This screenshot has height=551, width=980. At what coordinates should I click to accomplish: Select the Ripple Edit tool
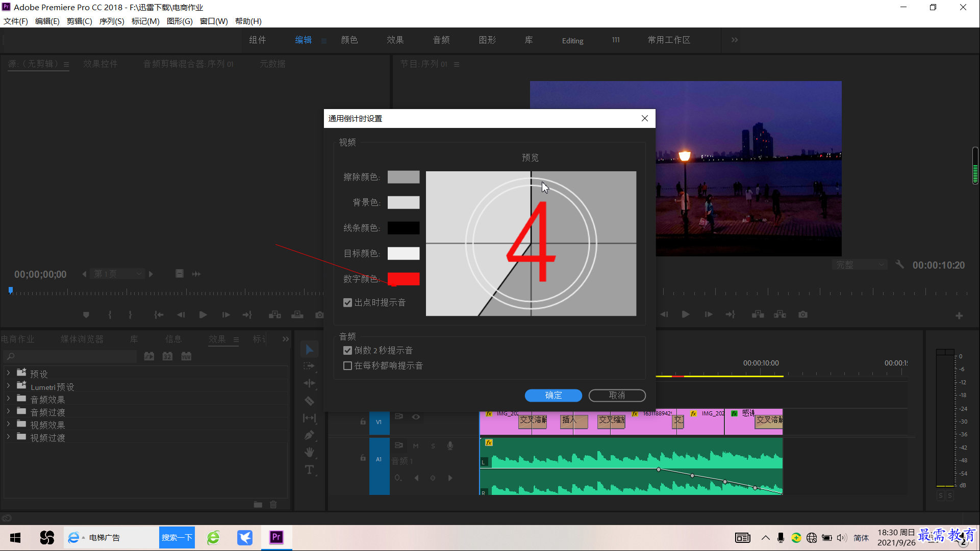point(309,383)
